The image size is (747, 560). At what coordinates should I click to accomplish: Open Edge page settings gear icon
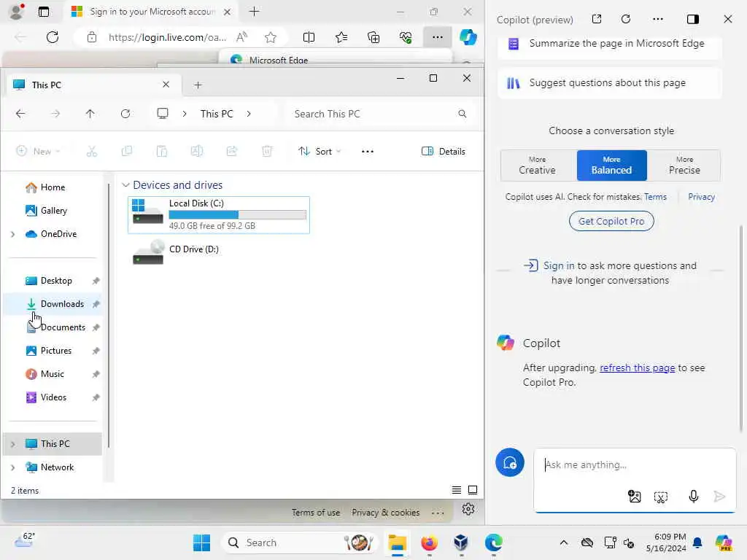point(468,509)
